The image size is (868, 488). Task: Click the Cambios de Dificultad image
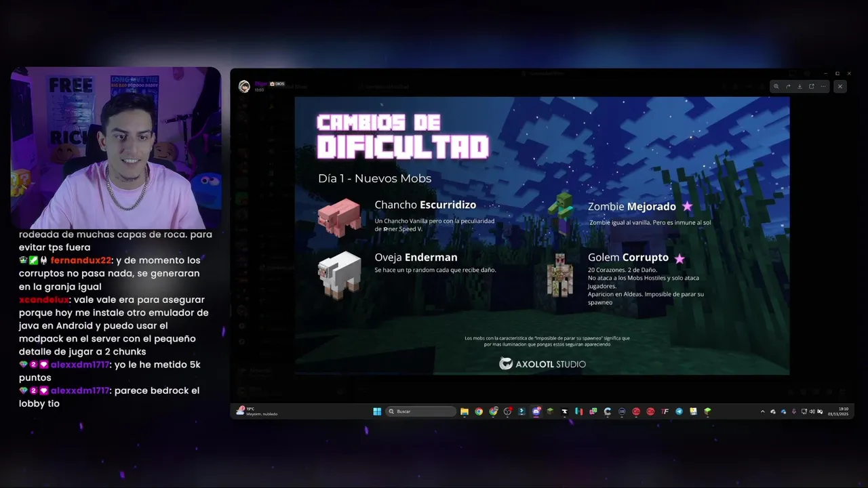[x=542, y=235]
